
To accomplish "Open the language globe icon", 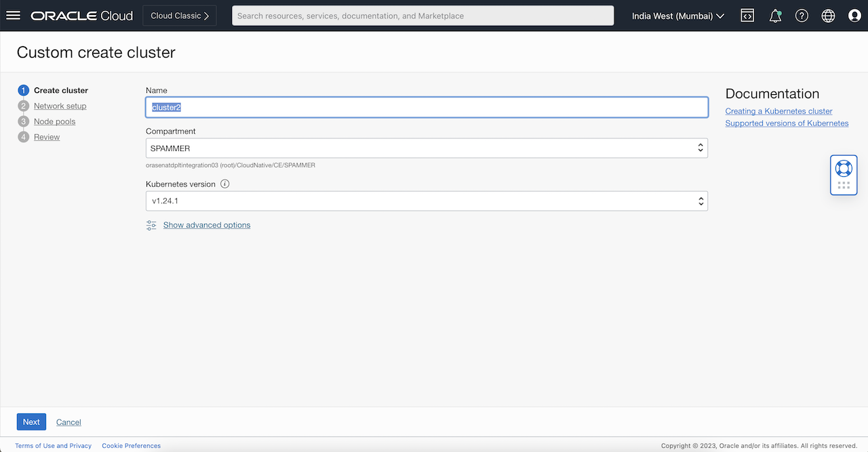I will click(x=828, y=16).
